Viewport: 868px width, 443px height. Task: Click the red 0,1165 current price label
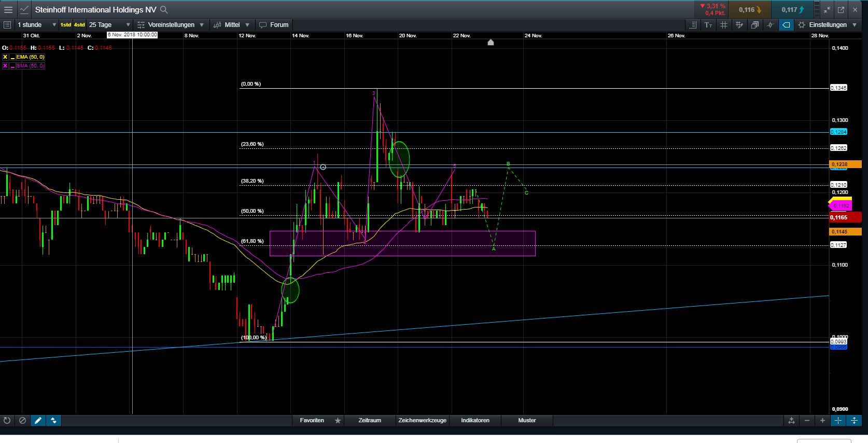846,218
